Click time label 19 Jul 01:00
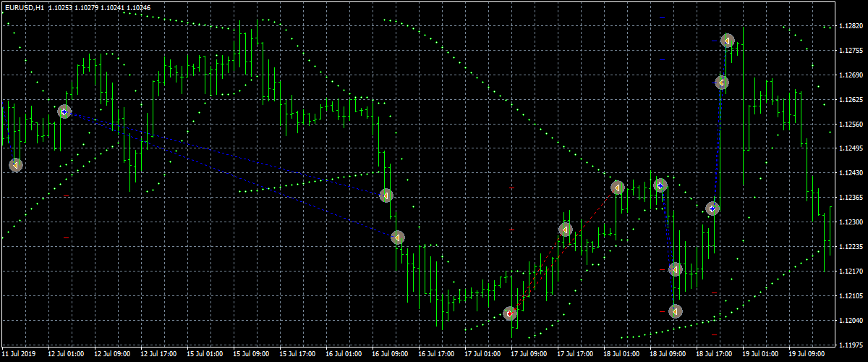 pyautogui.click(x=759, y=355)
